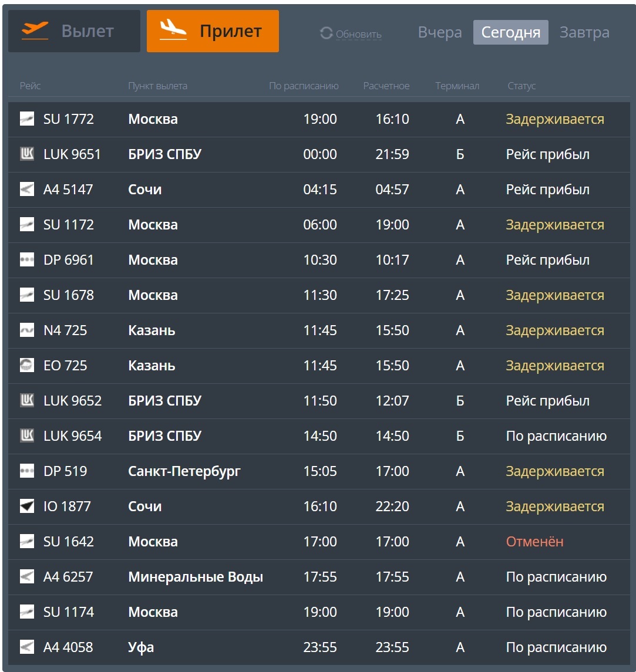Click the refresh icon beside Обновить

pos(326,33)
